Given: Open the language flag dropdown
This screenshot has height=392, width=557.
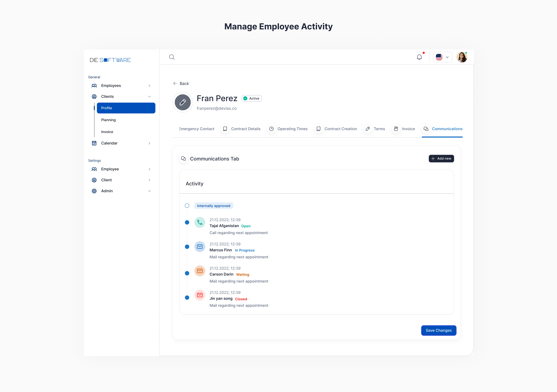Looking at the screenshot, I should (442, 57).
